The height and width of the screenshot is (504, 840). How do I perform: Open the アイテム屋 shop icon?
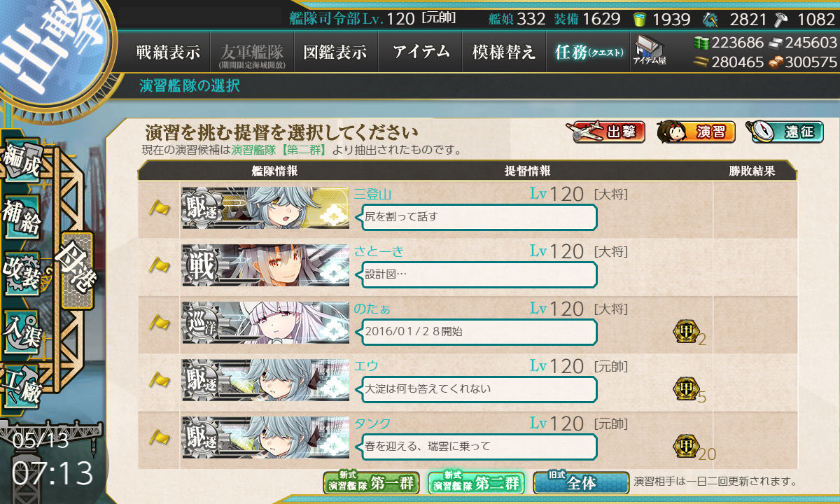point(650,50)
